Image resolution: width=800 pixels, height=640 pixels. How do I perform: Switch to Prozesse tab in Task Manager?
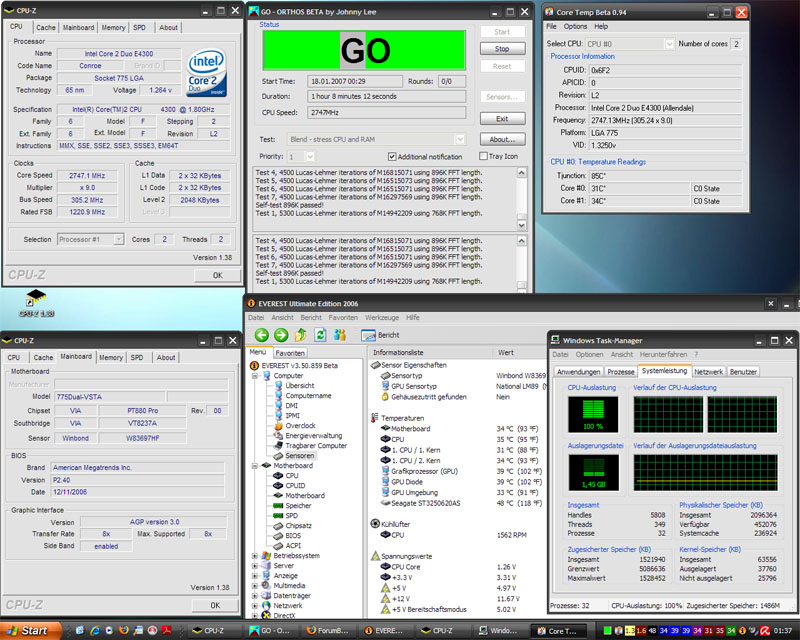click(621, 372)
